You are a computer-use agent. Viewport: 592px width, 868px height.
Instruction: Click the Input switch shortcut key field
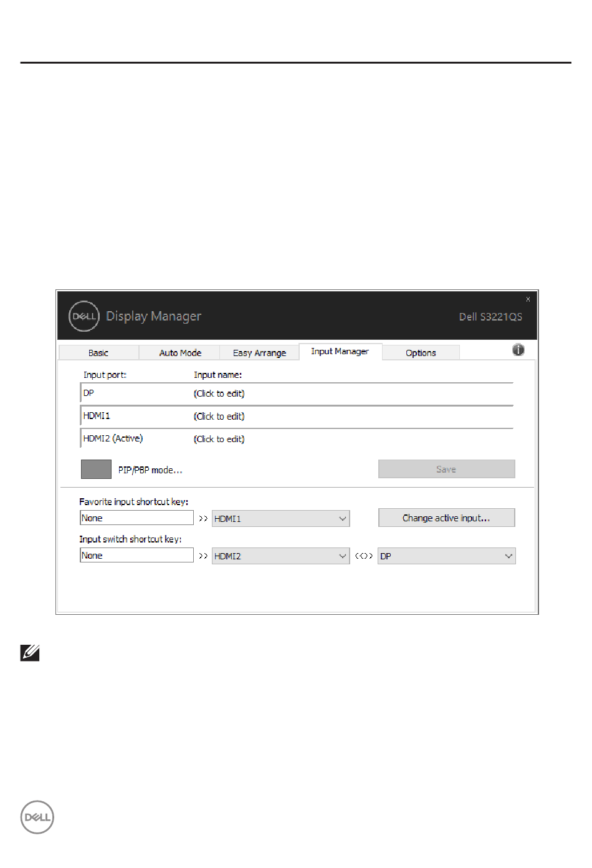coord(136,556)
